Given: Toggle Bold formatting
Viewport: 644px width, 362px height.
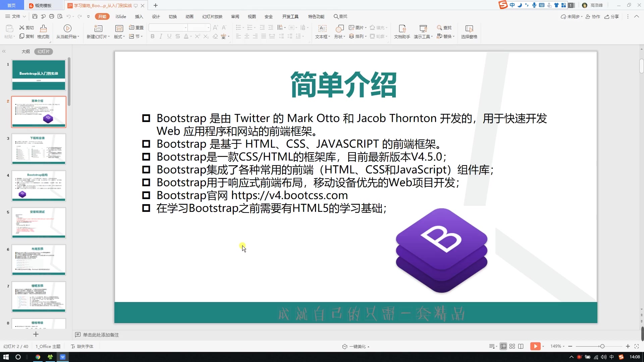Looking at the screenshot, I should pyautogui.click(x=153, y=36).
